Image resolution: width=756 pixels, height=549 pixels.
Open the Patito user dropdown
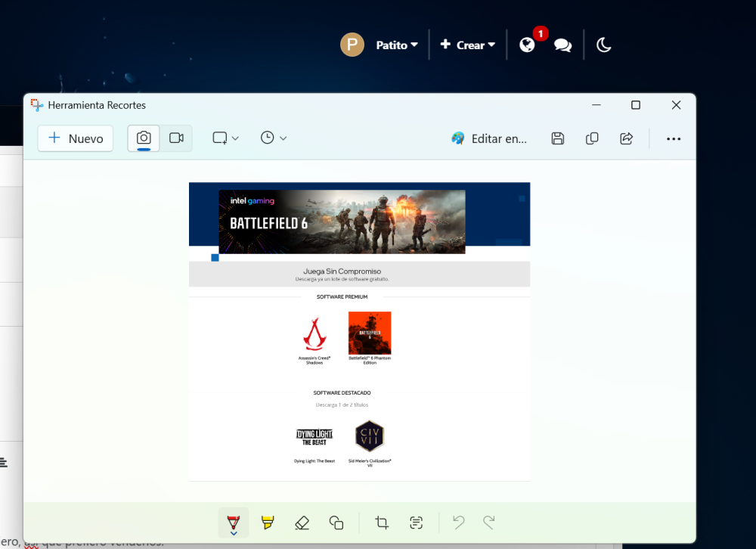[396, 45]
